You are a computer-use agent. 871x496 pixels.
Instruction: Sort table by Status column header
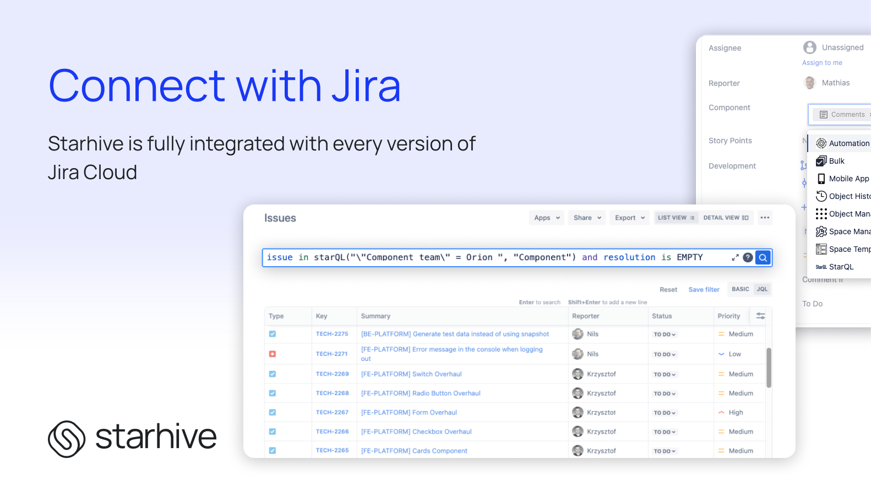point(662,316)
